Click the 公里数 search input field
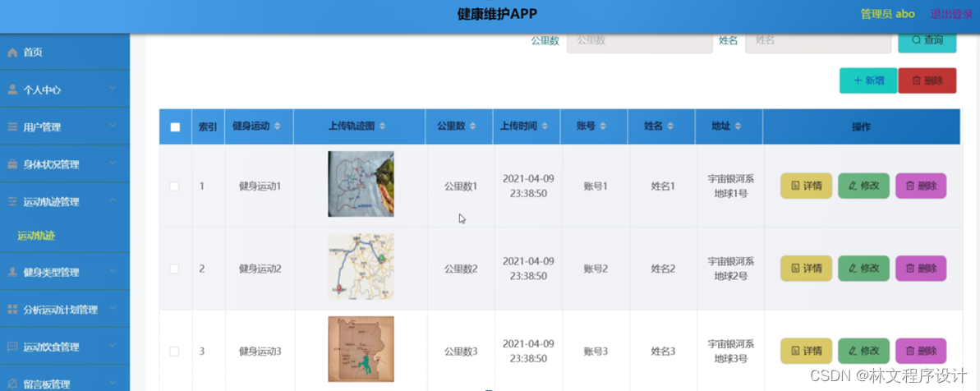Viewport: 980px width, 391px height. point(639,40)
